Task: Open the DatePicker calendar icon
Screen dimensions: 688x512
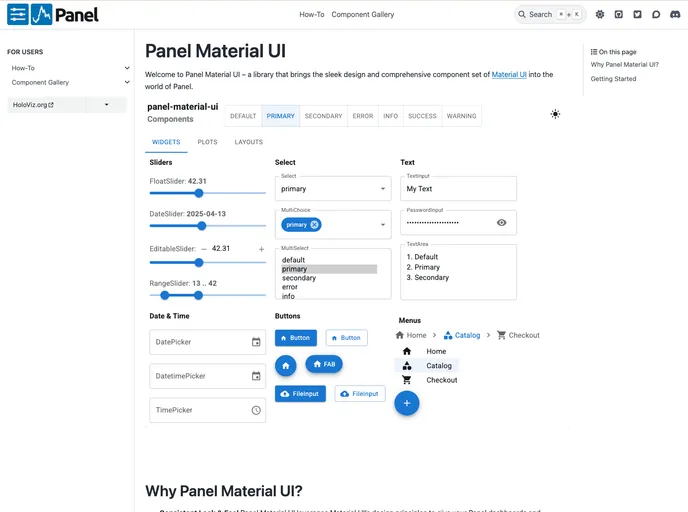Action: click(x=256, y=342)
